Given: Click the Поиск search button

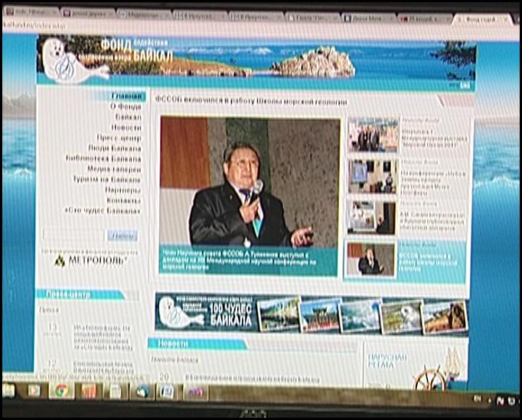Looking at the screenshot, I should pyautogui.click(x=122, y=236).
